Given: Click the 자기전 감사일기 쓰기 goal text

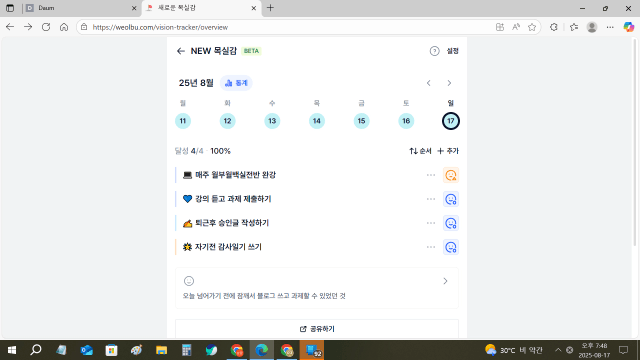Looking at the screenshot, I should (228, 247).
